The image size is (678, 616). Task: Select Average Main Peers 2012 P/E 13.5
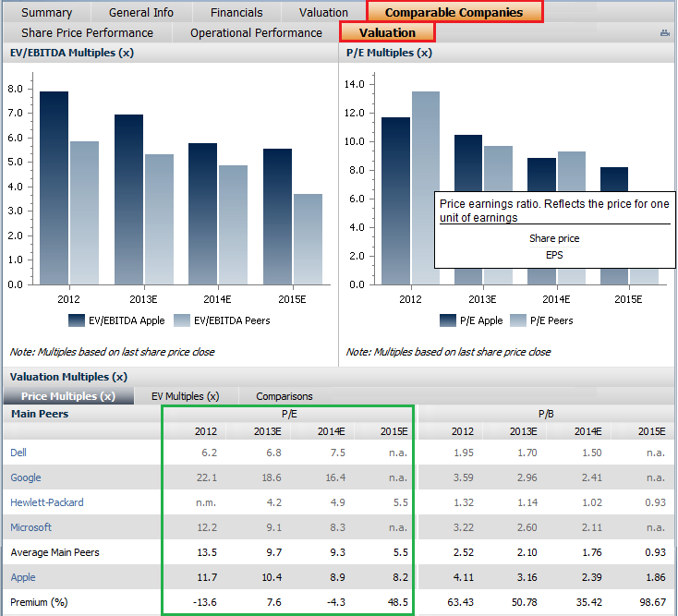(x=207, y=552)
